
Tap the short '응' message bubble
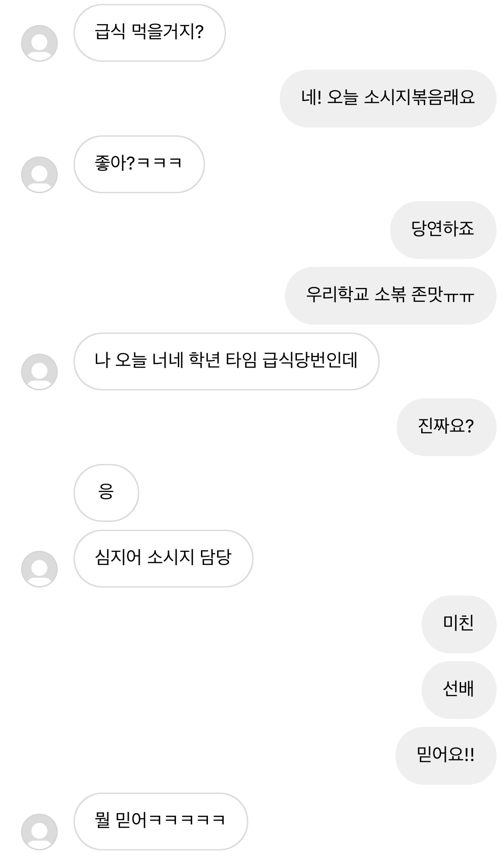pos(106,493)
